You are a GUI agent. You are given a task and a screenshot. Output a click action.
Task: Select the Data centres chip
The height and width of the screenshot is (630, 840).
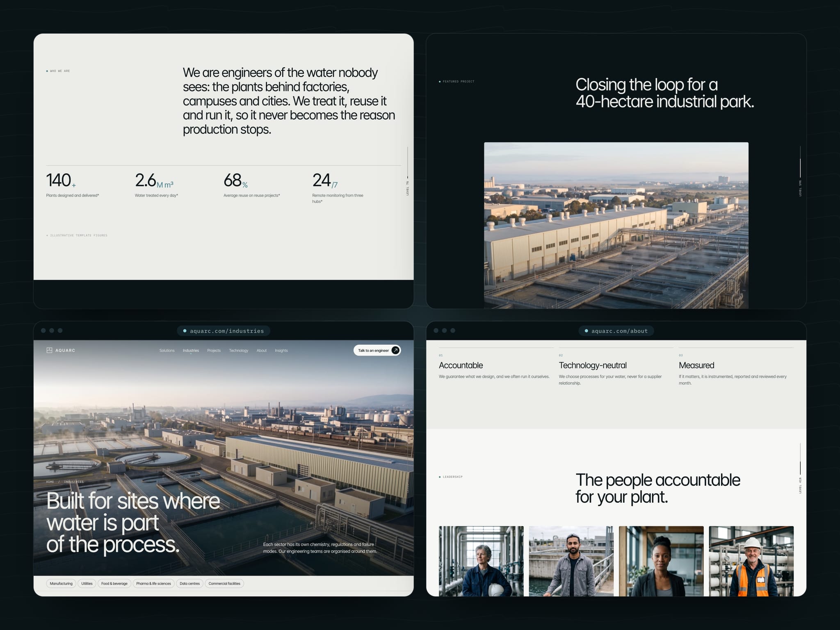point(190,584)
